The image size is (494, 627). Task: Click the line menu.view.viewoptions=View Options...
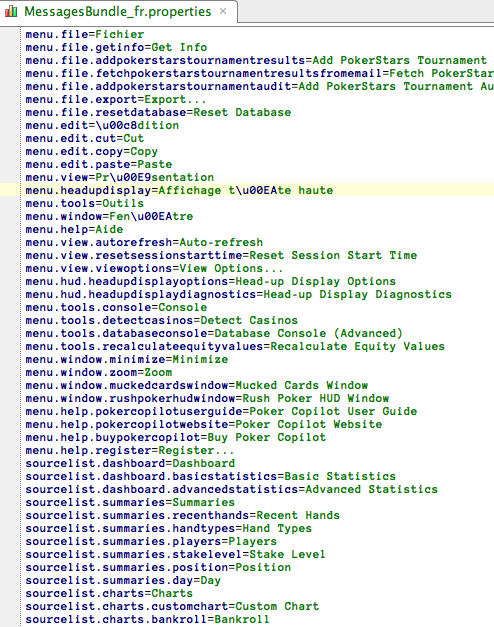pyautogui.click(x=154, y=268)
